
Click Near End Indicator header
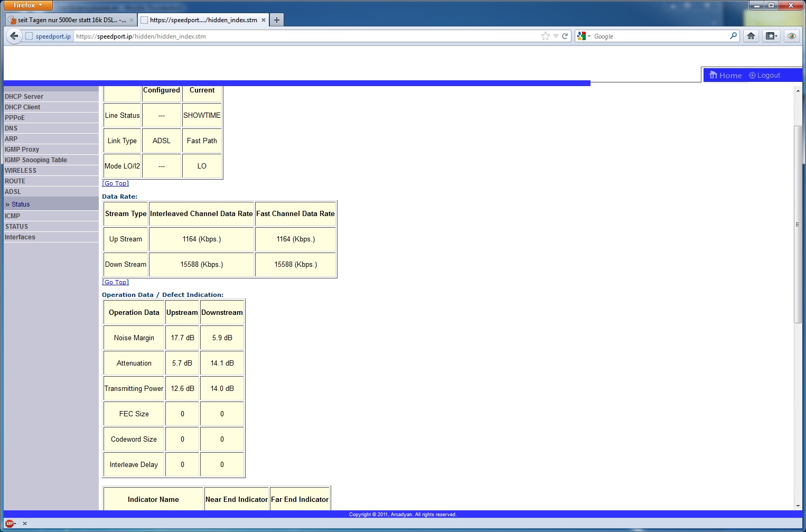coord(237,499)
